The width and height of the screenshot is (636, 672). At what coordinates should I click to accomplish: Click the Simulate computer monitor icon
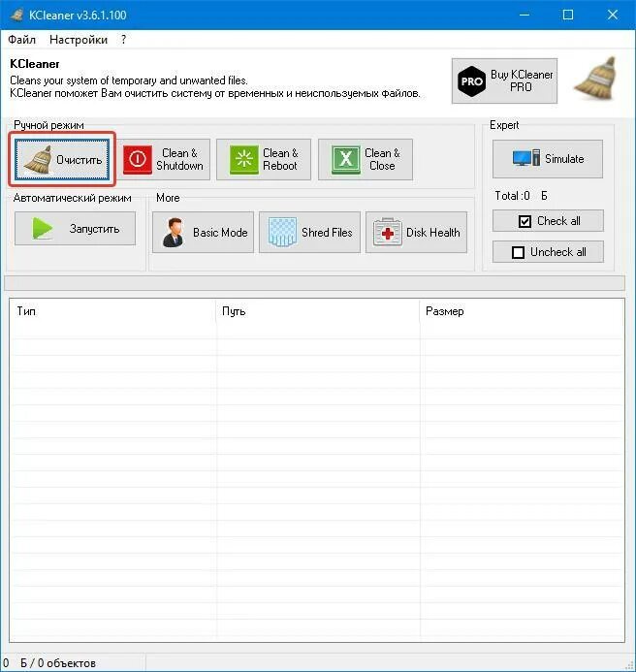pyautogui.click(x=526, y=158)
